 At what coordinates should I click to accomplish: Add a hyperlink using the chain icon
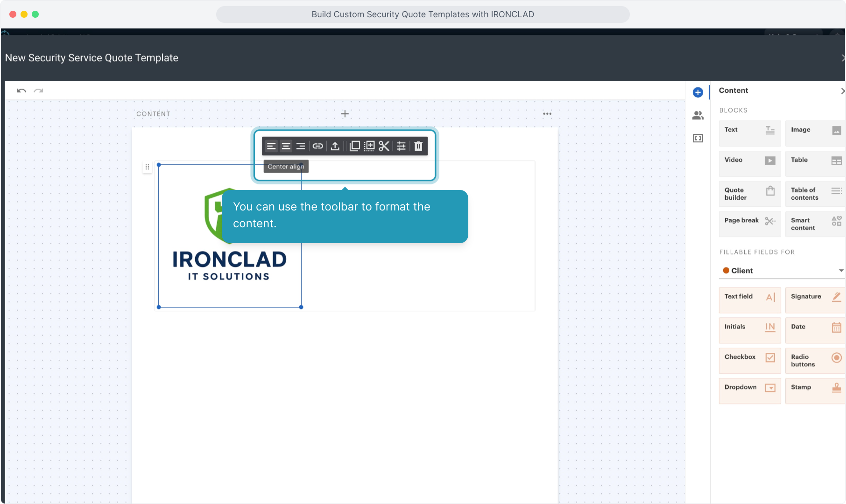tap(318, 147)
